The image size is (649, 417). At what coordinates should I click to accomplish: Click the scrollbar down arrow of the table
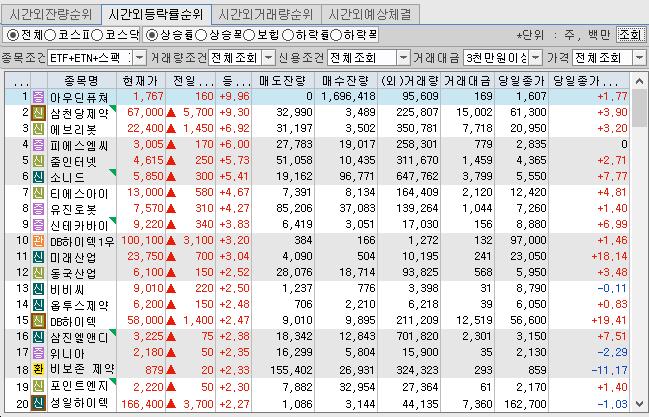pos(639,404)
